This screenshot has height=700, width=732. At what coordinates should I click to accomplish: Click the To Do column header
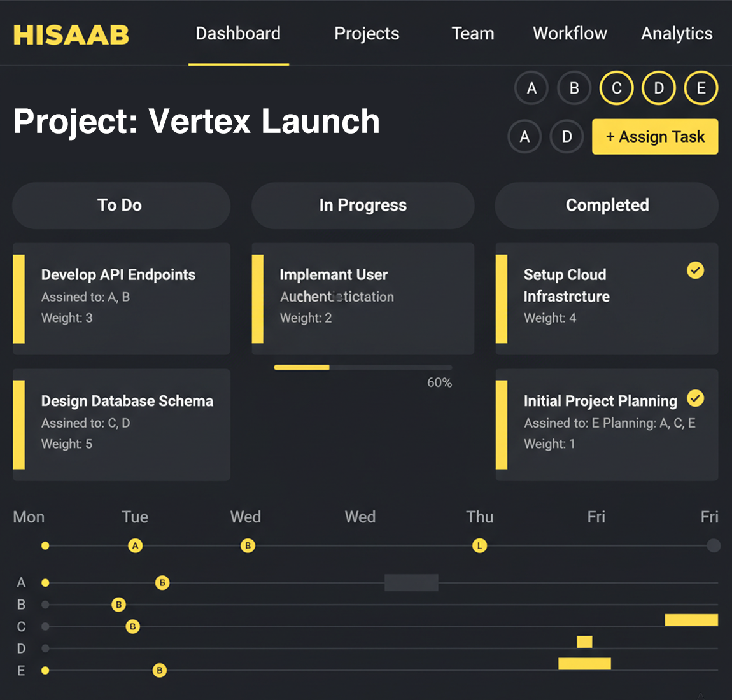(x=121, y=205)
